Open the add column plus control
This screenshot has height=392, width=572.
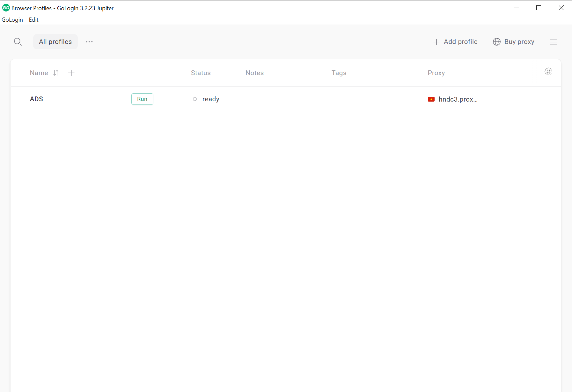[x=71, y=73]
